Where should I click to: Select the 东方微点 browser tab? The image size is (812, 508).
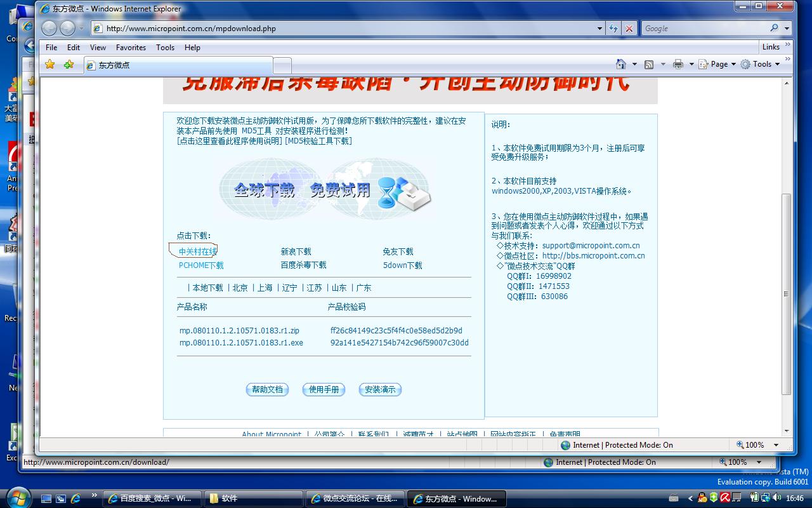178,65
